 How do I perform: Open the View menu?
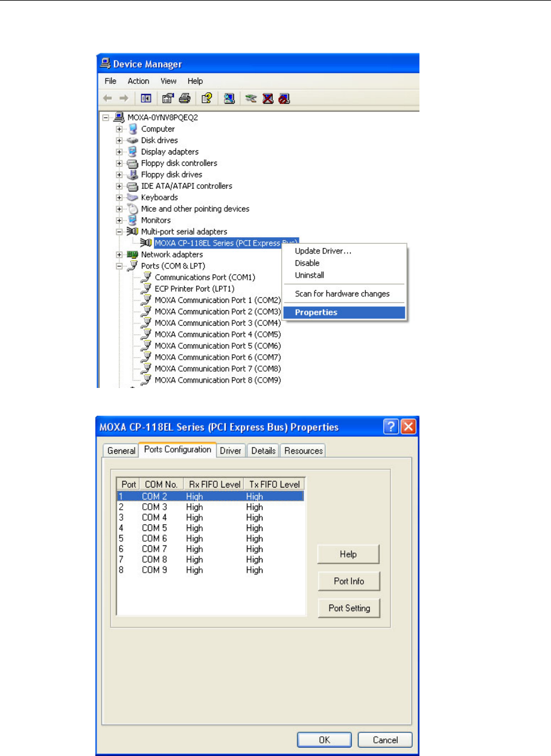[x=168, y=81]
